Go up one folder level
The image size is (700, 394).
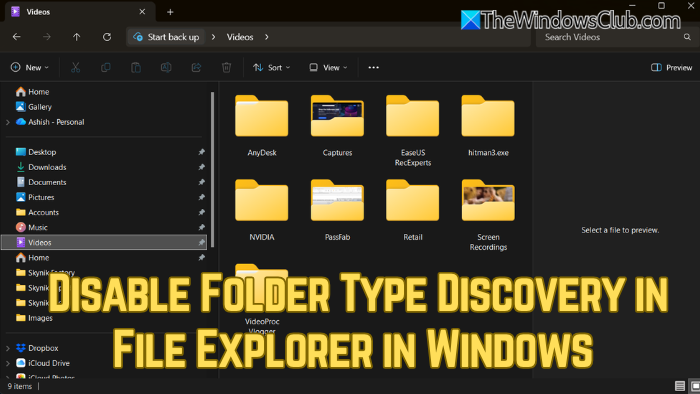coord(77,37)
